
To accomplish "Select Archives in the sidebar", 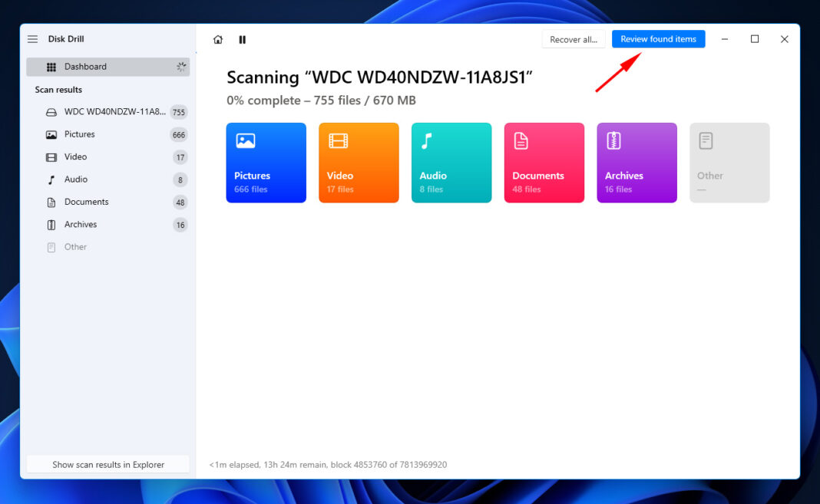I will tap(81, 225).
